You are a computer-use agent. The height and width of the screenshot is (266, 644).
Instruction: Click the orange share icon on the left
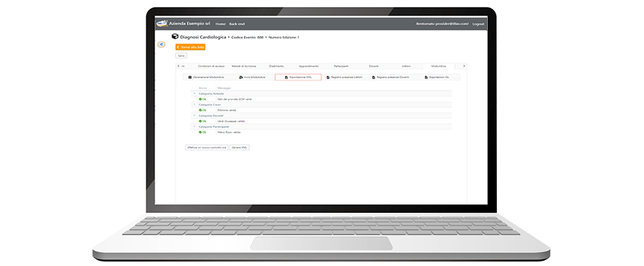[x=162, y=44]
